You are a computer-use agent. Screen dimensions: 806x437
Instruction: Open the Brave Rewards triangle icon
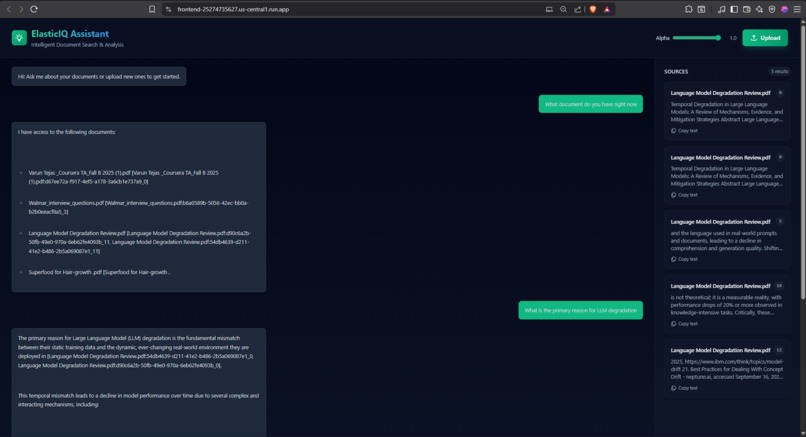point(607,9)
